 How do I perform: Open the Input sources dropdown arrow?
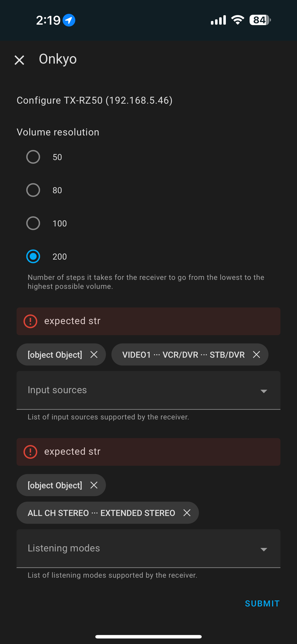[264, 391]
